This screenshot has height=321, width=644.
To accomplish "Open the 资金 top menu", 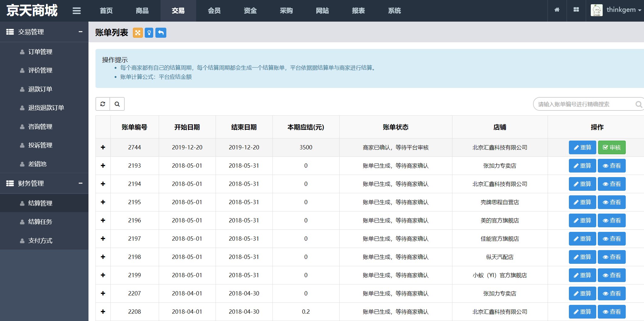I will 250,11.
